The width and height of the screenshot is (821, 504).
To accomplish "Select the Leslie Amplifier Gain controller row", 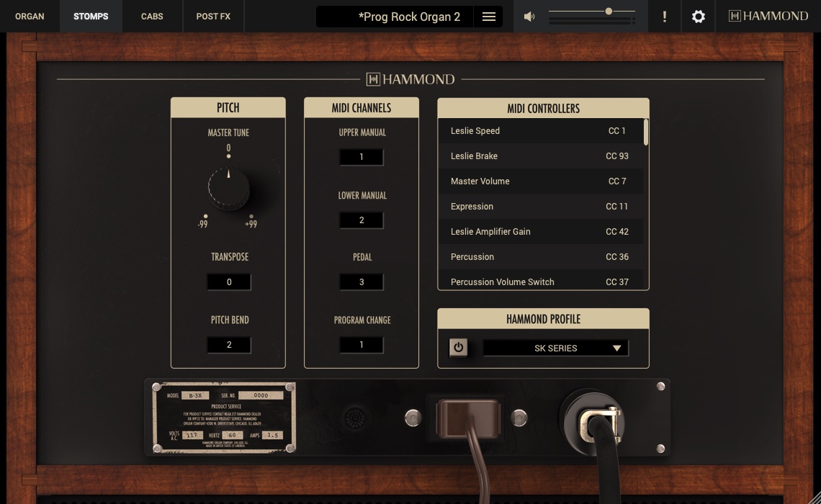I will tap(541, 231).
